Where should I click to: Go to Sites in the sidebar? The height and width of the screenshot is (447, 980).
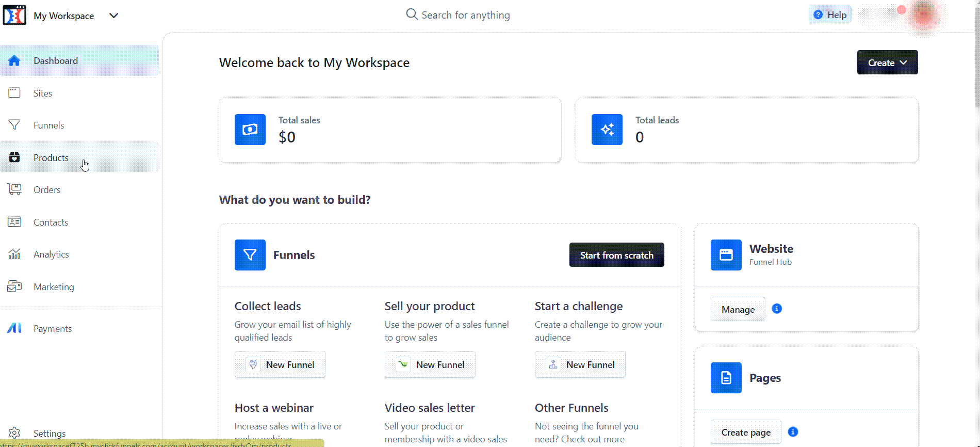[79, 93]
